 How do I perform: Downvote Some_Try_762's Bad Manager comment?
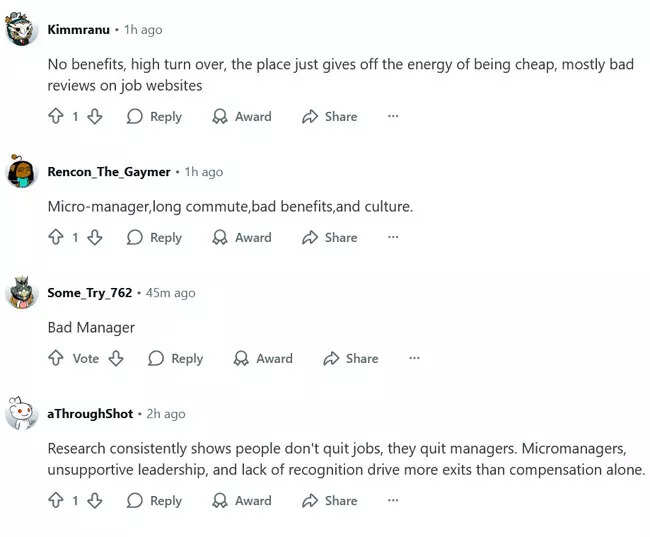click(116, 359)
